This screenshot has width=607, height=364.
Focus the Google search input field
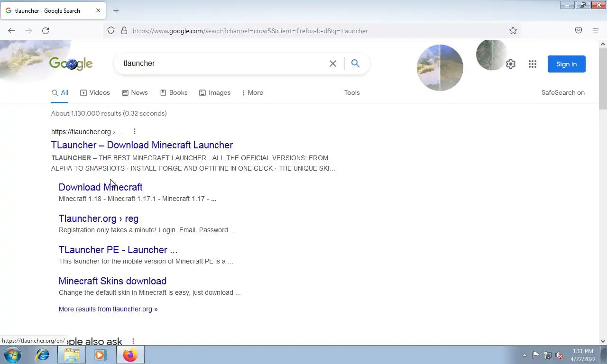click(223, 64)
